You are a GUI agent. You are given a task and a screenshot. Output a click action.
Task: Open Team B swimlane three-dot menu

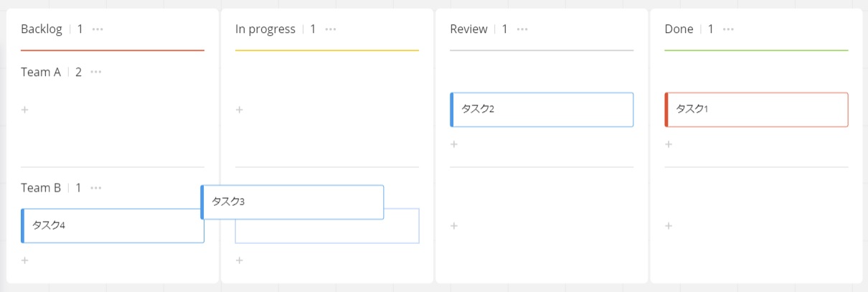96,188
